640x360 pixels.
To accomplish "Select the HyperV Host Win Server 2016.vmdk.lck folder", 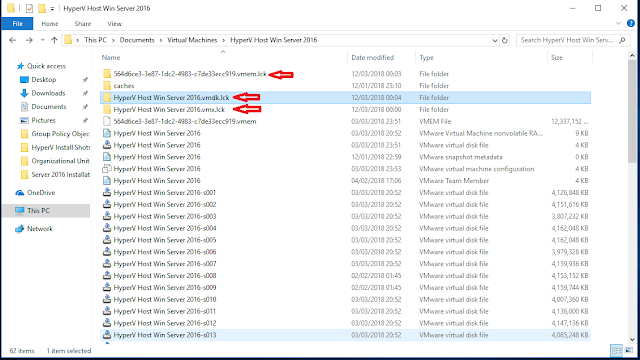I will point(345,98).
